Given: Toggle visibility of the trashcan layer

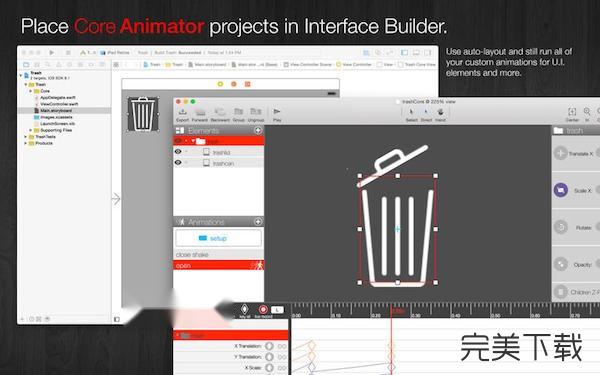Looking at the screenshot, I should coord(178,163).
